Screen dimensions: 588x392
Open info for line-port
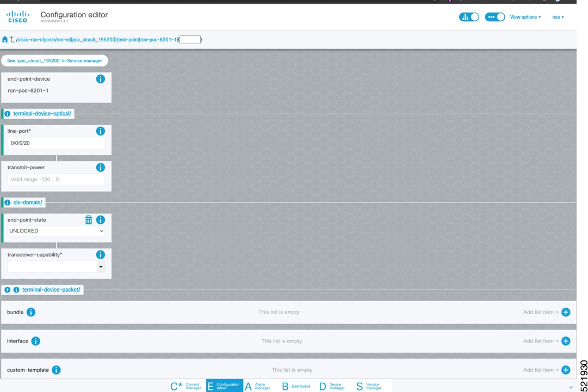(101, 131)
